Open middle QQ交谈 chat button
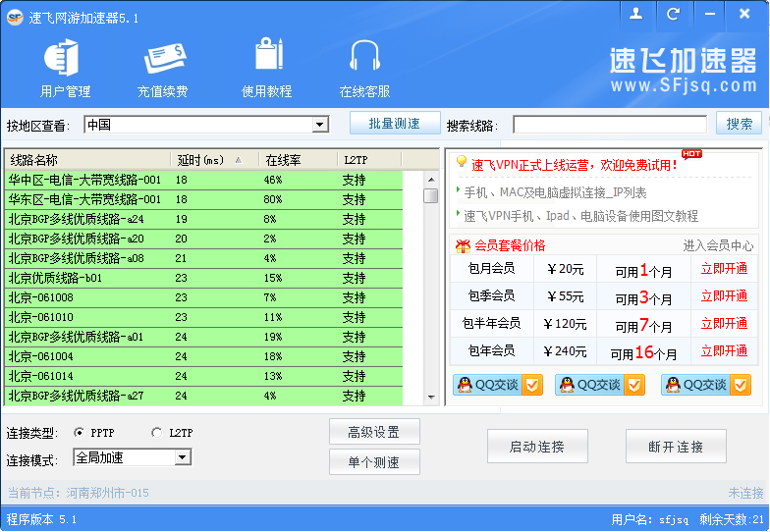 coord(599,385)
